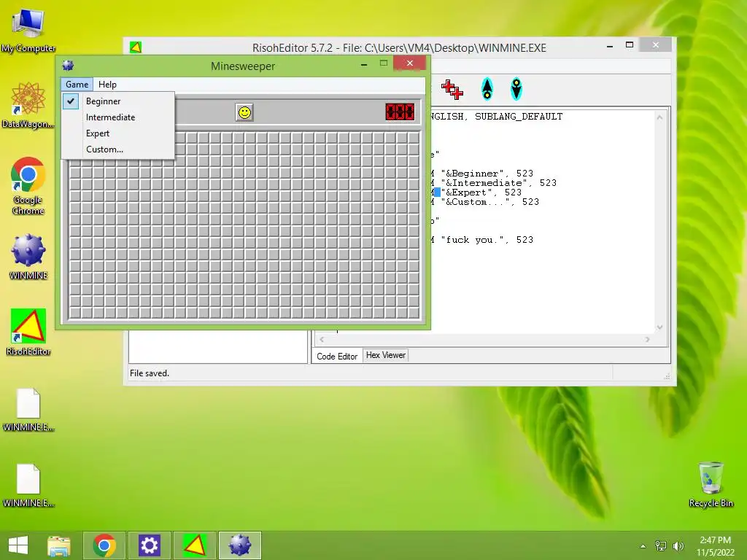The width and height of the screenshot is (747, 560).
Task: Switch to RisohEditor in the taskbar
Action: click(x=194, y=545)
